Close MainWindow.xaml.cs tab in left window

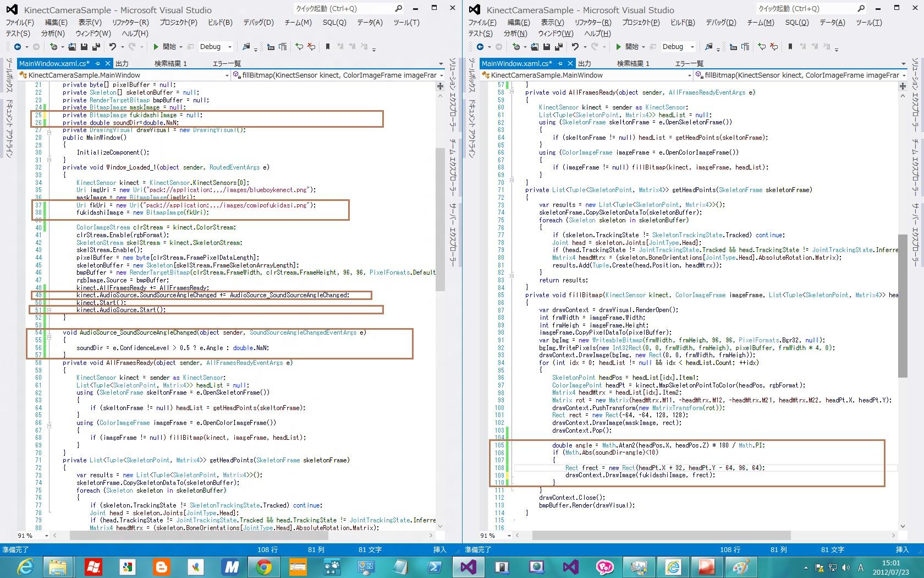pos(108,63)
